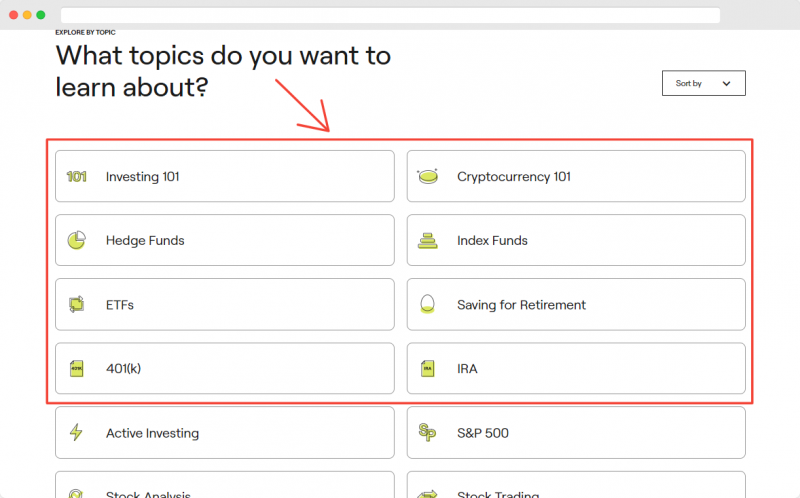Click the 101 icon beside Investing 101
Image resolution: width=800 pixels, height=498 pixels.
tap(77, 177)
